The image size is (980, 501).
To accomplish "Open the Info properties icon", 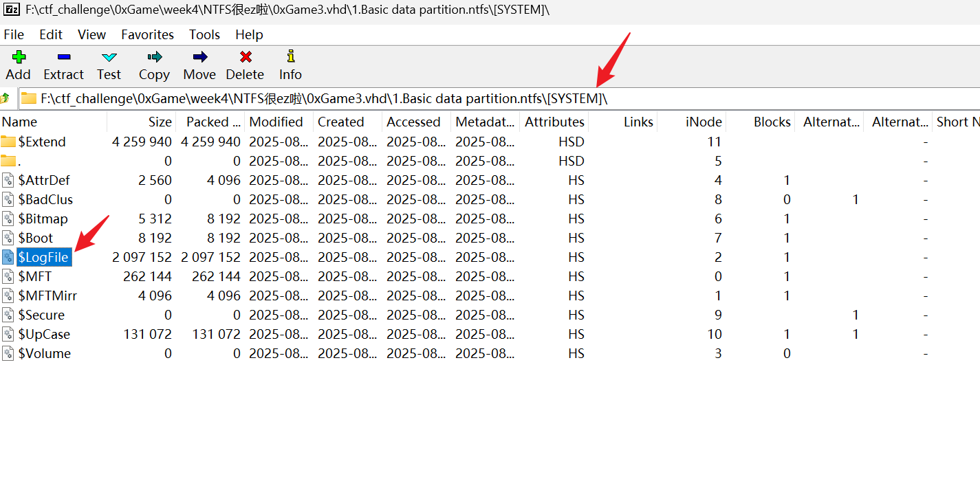I will click(x=290, y=58).
